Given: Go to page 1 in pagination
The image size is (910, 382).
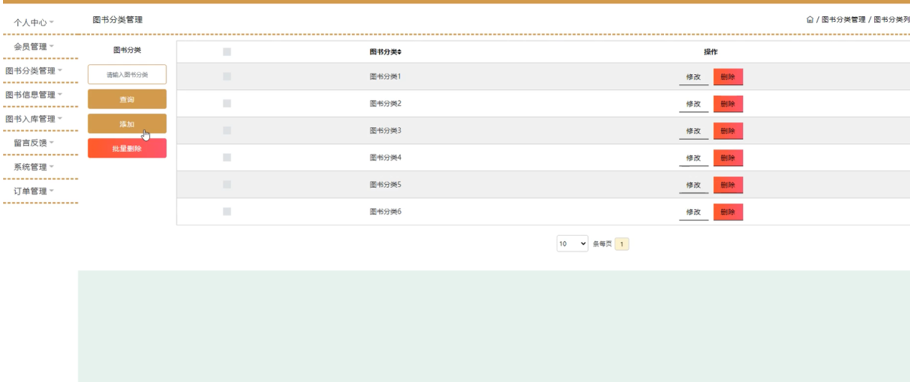Looking at the screenshot, I should pyautogui.click(x=622, y=244).
